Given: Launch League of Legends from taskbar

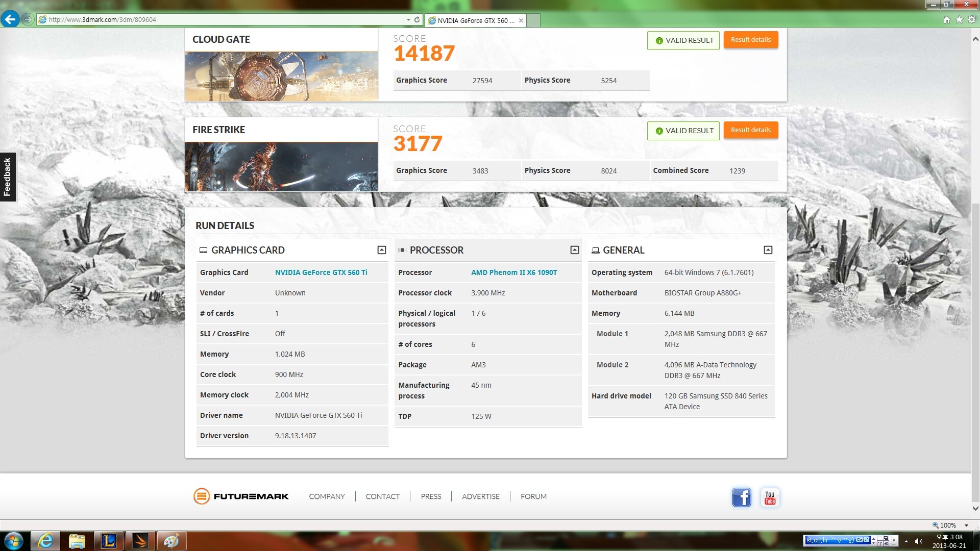Looking at the screenshot, I should pyautogui.click(x=108, y=541).
